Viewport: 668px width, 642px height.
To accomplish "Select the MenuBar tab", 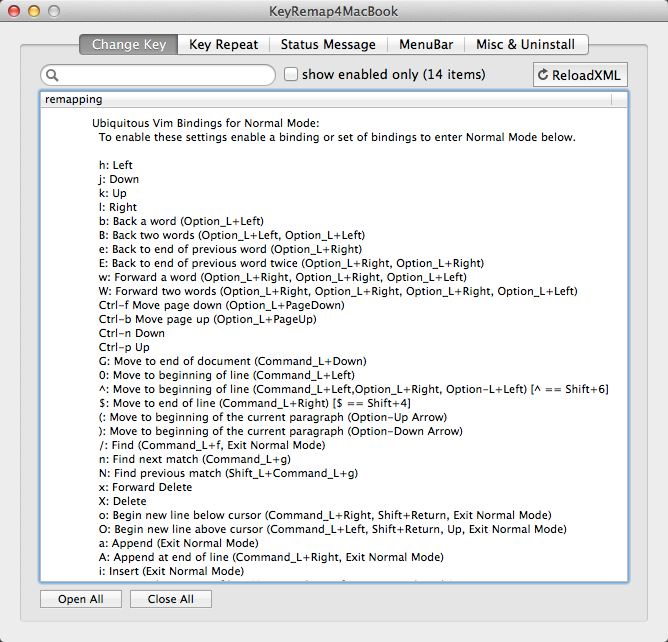I will [x=426, y=44].
